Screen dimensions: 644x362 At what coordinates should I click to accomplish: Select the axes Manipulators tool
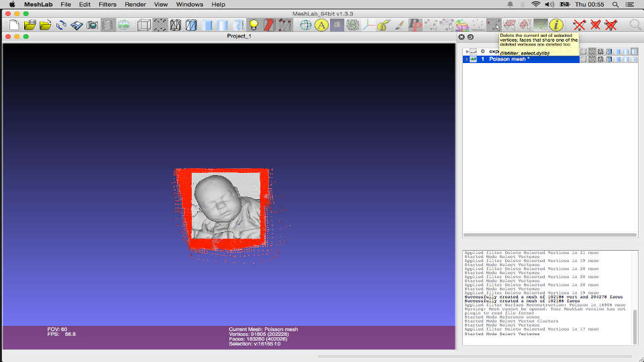[x=368, y=25]
